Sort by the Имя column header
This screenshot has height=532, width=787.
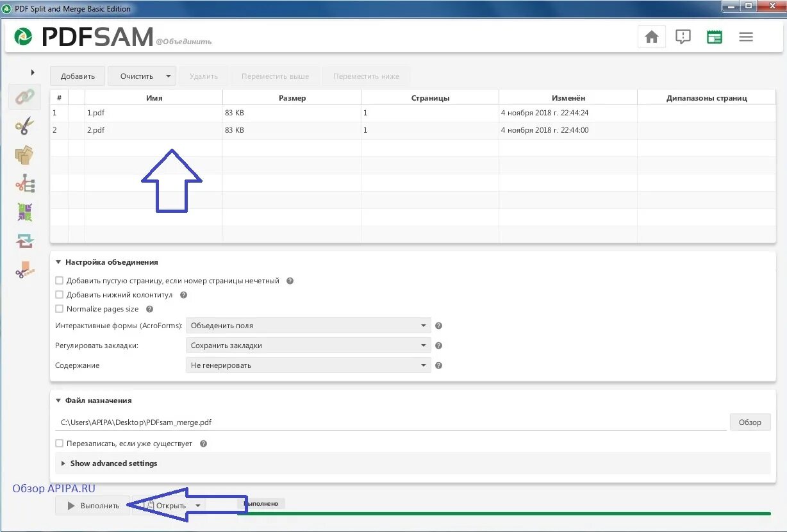(x=154, y=98)
